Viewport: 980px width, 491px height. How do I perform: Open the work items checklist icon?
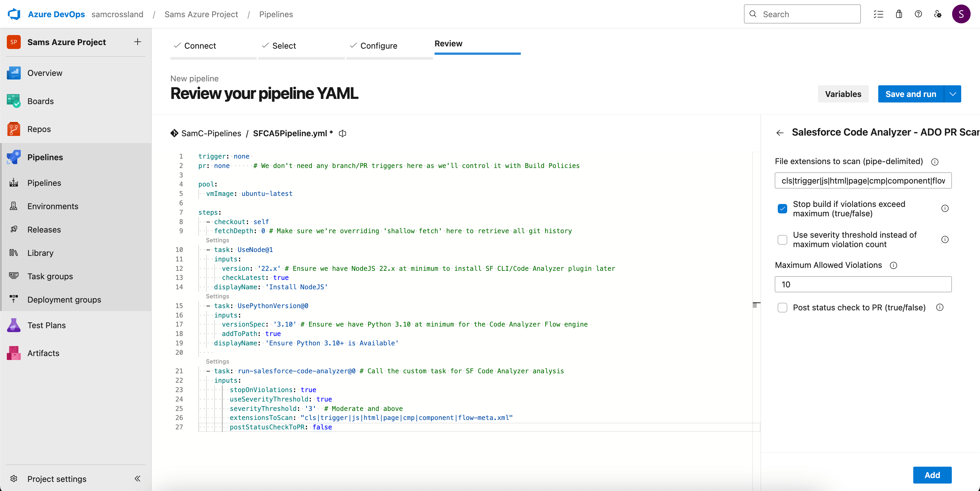click(879, 14)
